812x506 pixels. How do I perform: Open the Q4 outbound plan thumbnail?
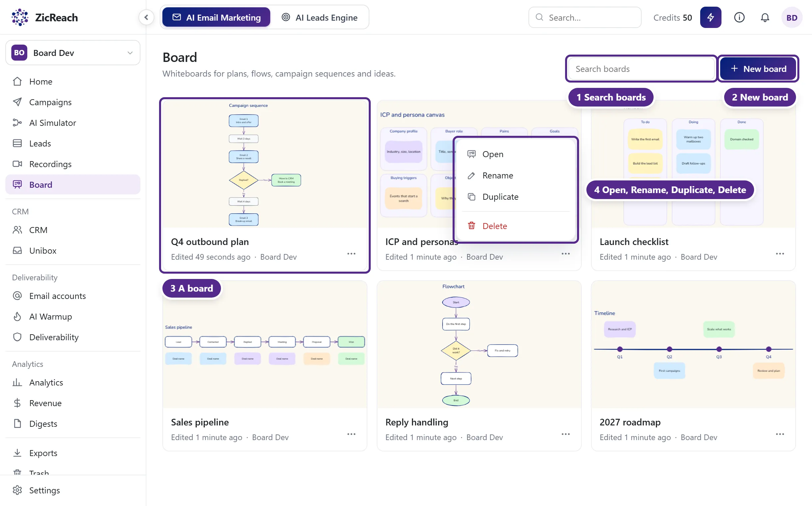265,164
